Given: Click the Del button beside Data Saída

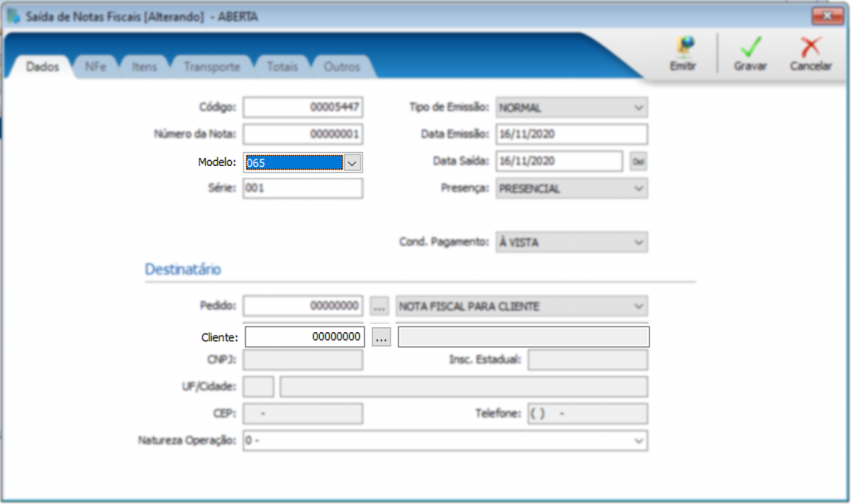Looking at the screenshot, I should (637, 162).
